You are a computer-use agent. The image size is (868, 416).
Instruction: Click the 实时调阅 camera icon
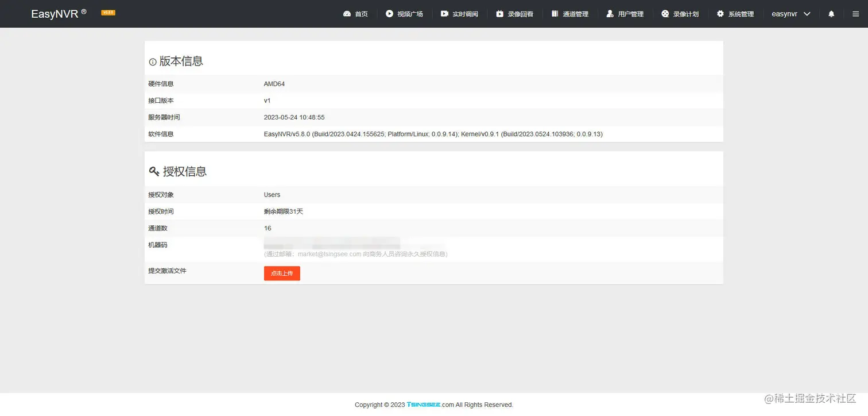point(444,14)
